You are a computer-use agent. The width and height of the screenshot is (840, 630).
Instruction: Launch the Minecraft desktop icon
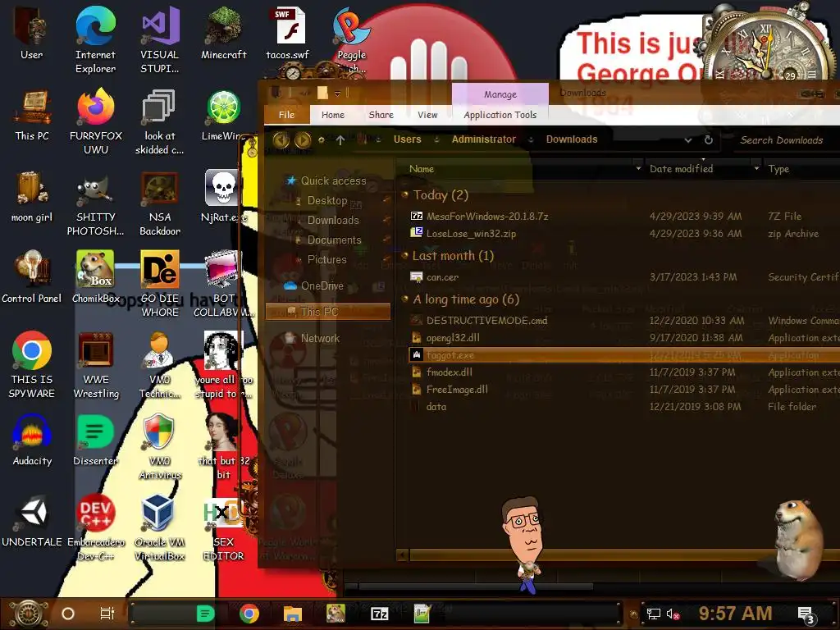click(x=223, y=33)
